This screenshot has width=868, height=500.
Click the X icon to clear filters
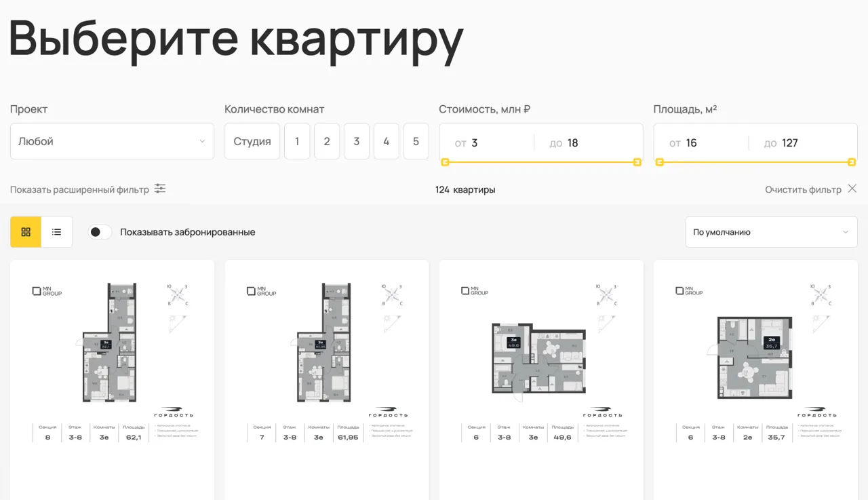[852, 189]
